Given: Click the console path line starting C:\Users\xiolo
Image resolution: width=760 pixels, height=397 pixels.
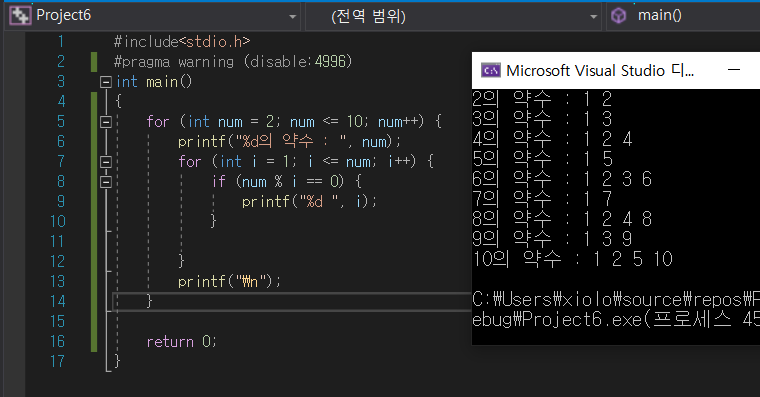Looking at the screenshot, I should [616, 300].
